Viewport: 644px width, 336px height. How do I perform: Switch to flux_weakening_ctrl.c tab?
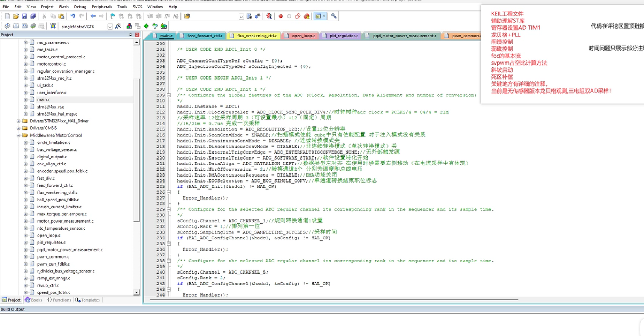coord(257,36)
